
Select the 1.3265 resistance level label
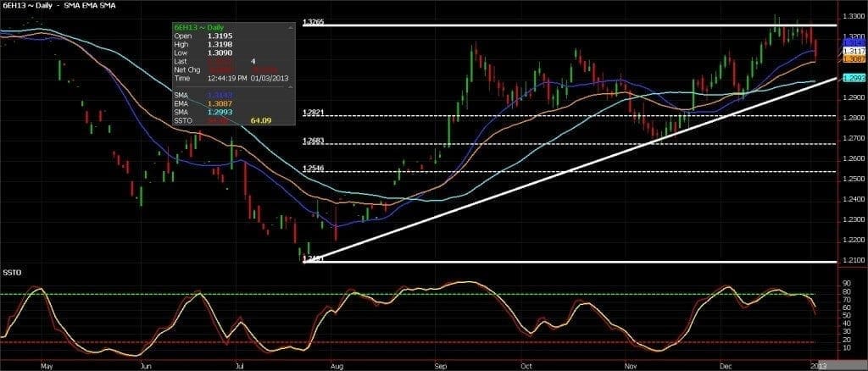(314, 23)
